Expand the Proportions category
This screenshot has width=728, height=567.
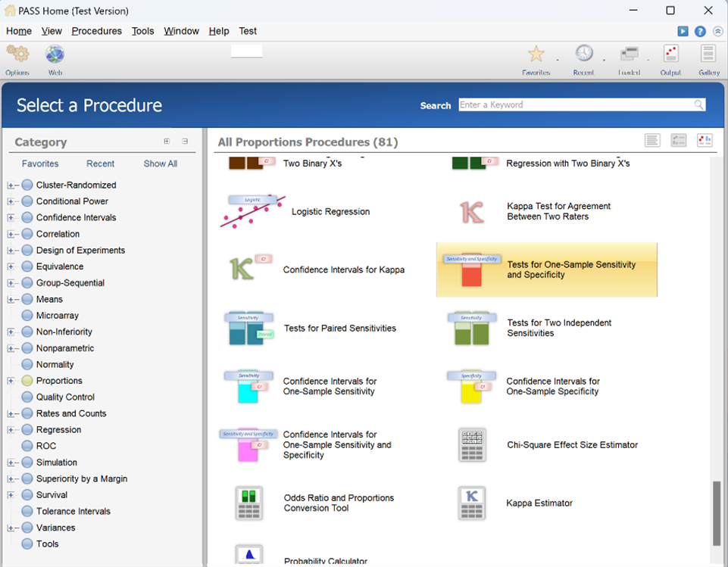(11, 381)
